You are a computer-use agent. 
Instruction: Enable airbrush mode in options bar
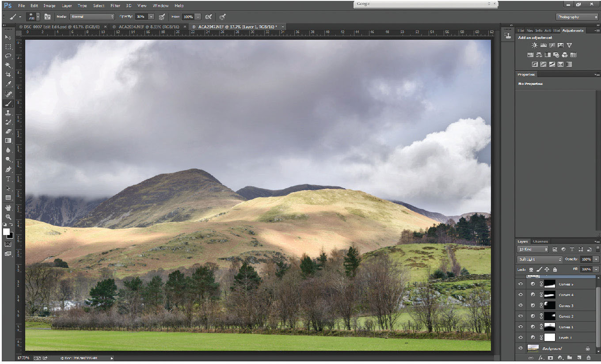tap(209, 17)
